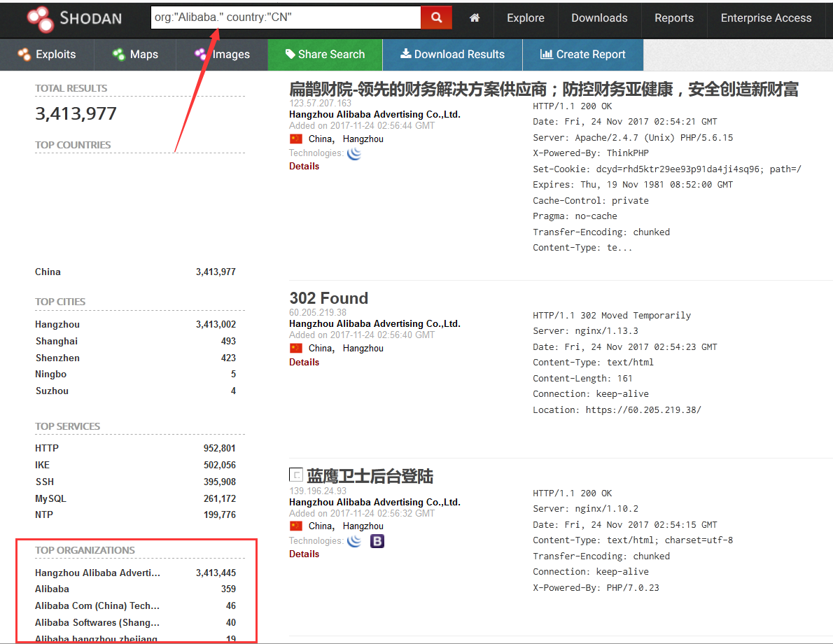The image size is (833, 644).
Task: Click Hangzhou Alibaba Advertising Co.,Ltd. in first result
Action: [x=374, y=114]
